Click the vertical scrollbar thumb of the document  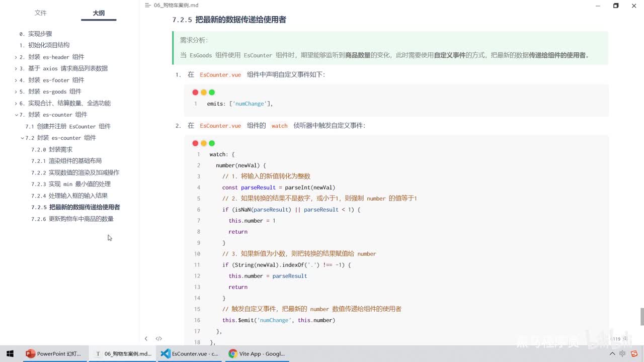(641, 317)
